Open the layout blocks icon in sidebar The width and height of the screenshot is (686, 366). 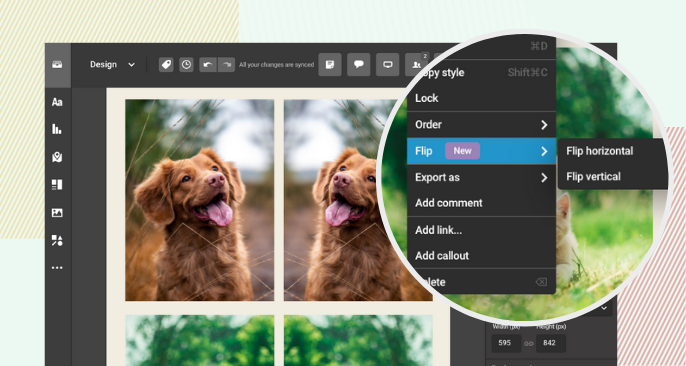(x=57, y=185)
